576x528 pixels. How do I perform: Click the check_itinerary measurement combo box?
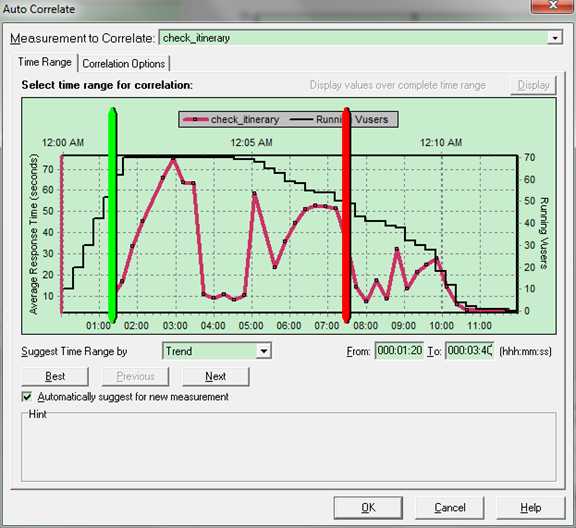point(360,37)
